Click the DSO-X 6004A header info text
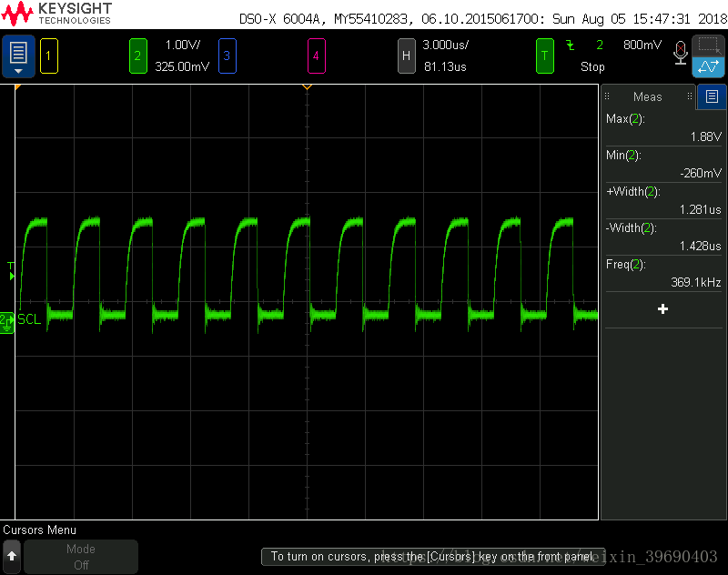Viewport: 728px width, 575px height. point(483,19)
